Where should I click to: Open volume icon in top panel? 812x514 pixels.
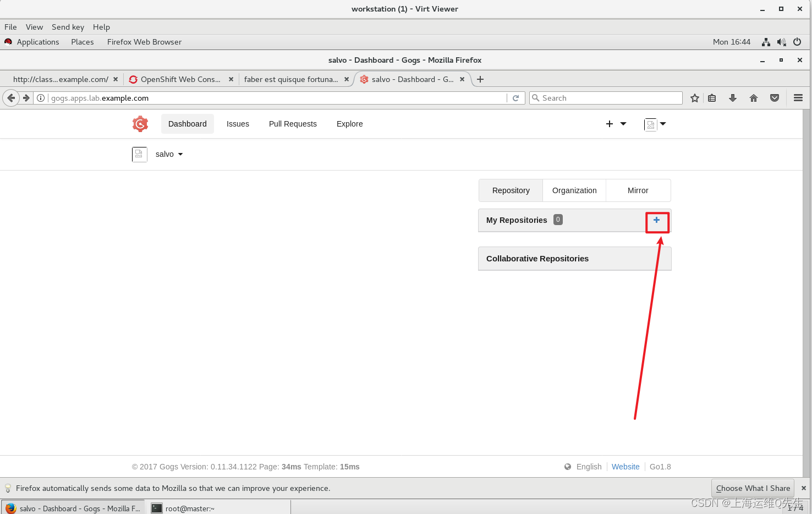coord(781,42)
